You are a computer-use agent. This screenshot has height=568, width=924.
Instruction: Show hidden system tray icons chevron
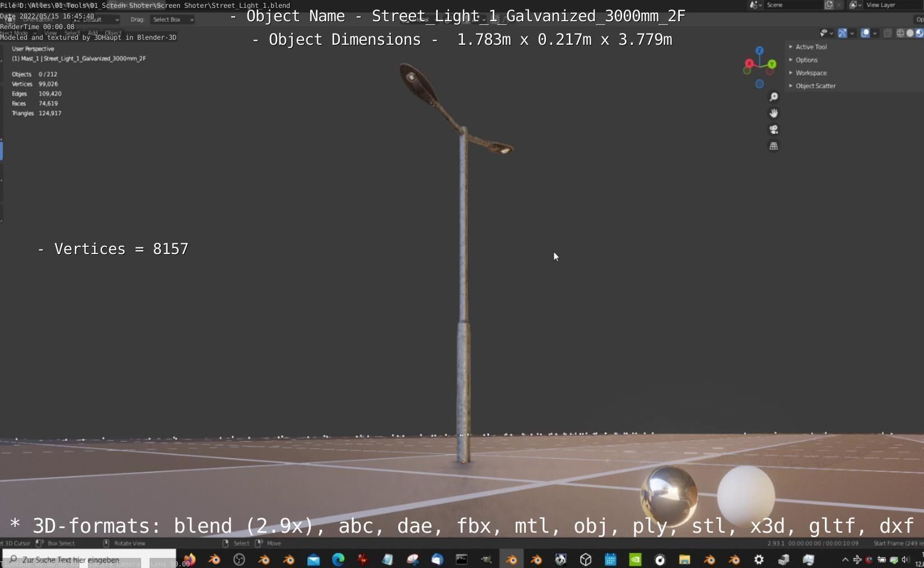coord(845,560)
